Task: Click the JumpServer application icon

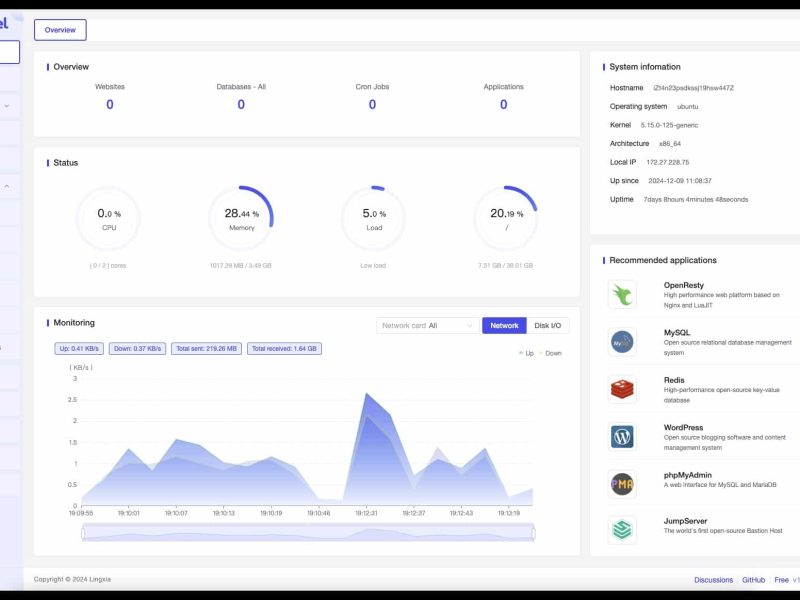Action: coord(622,530)
